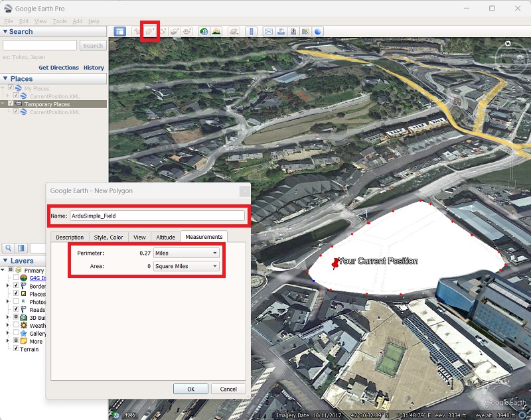This screenshot has width=531, height=420.
Task: Uncheck the Roads layer checkbox
Action: 17,310
